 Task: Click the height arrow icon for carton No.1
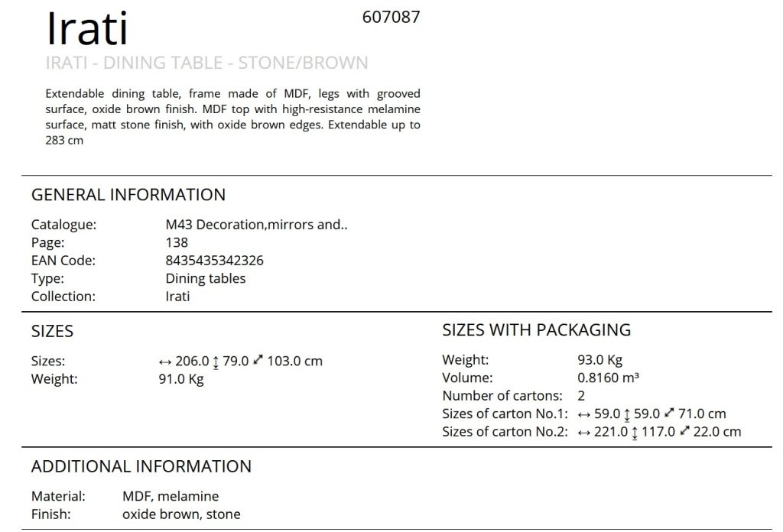[627, 415]
